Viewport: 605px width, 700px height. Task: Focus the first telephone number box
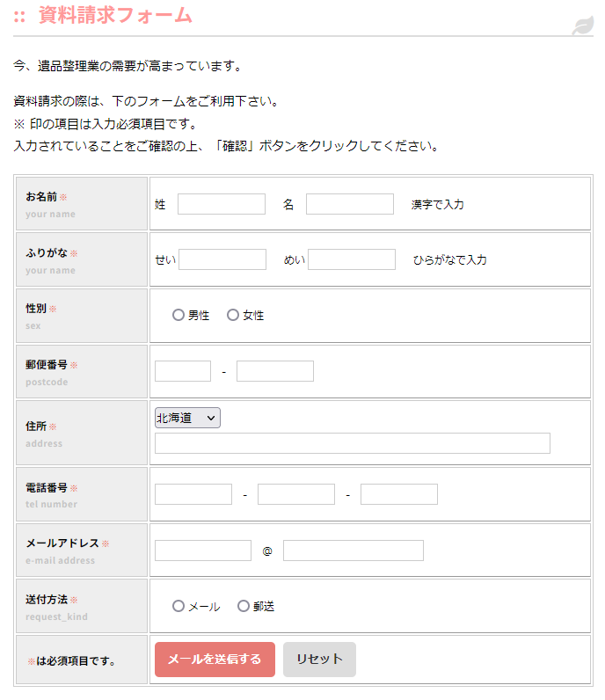point(193,494)
